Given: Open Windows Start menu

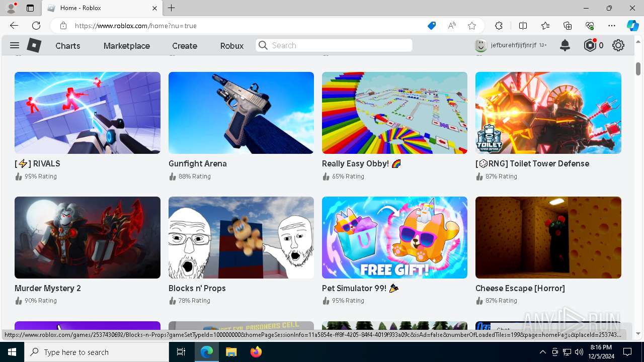Looking at the screenshot, I should pos(12,352).
